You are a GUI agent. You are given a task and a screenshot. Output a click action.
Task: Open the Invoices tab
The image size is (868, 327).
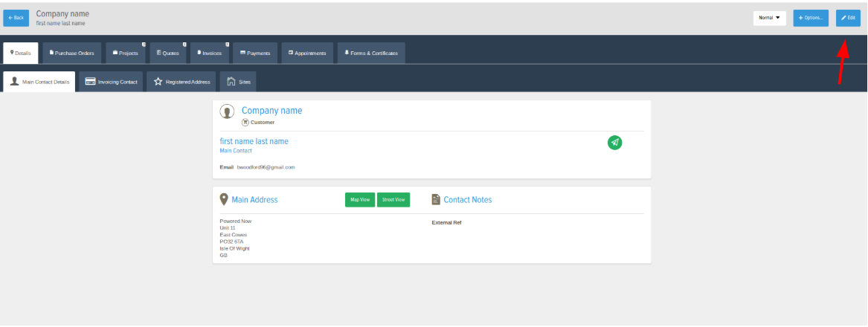[210, 53]
